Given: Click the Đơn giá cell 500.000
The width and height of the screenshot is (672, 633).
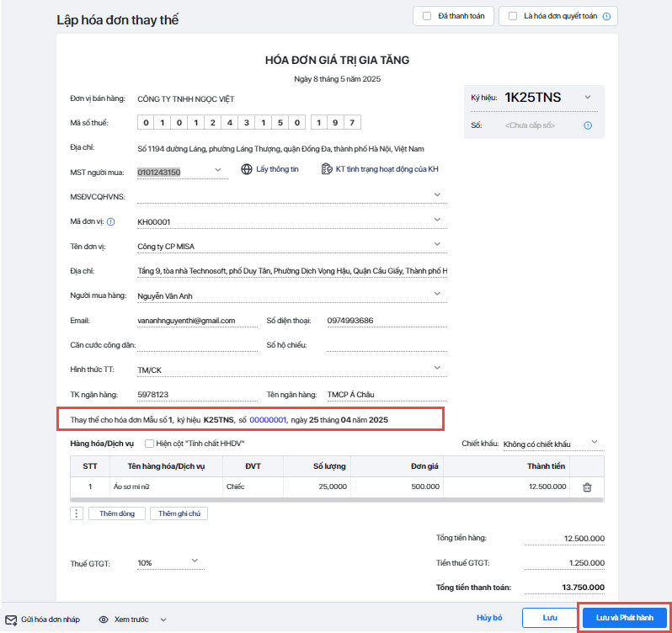Looking at the screenshot, I should [397, 487].
